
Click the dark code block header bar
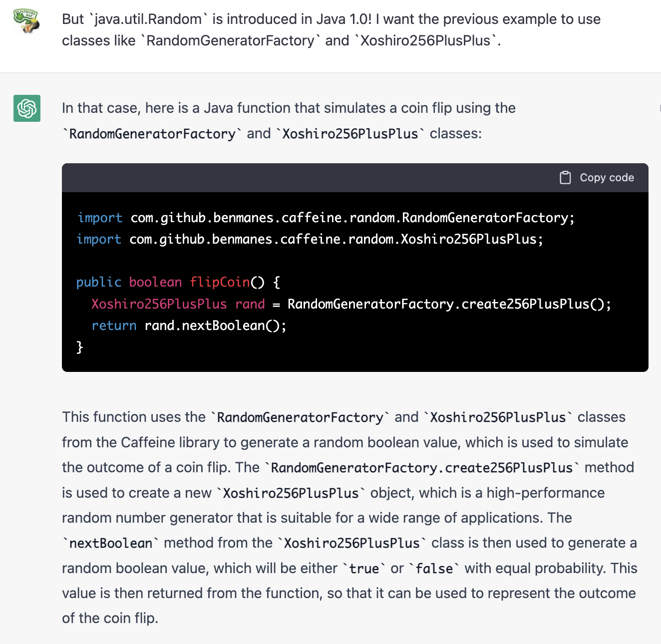(x=355, y=178)
